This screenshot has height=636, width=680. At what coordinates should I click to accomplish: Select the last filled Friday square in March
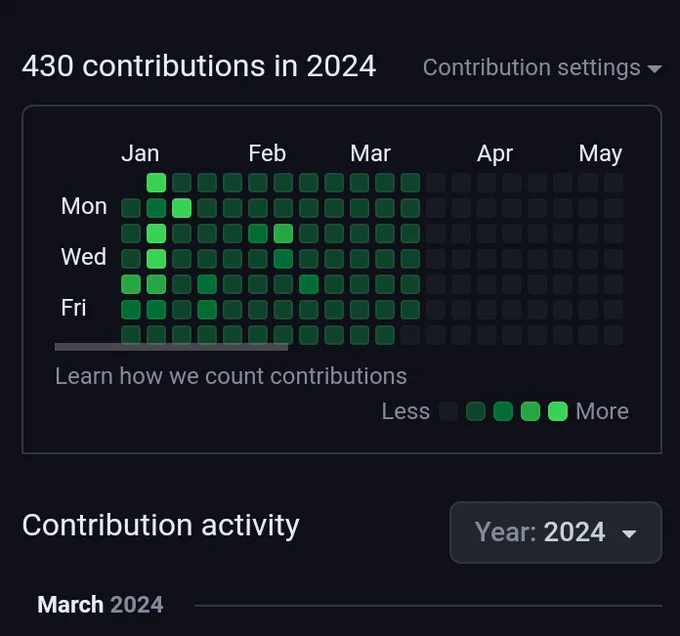(410, 310)
